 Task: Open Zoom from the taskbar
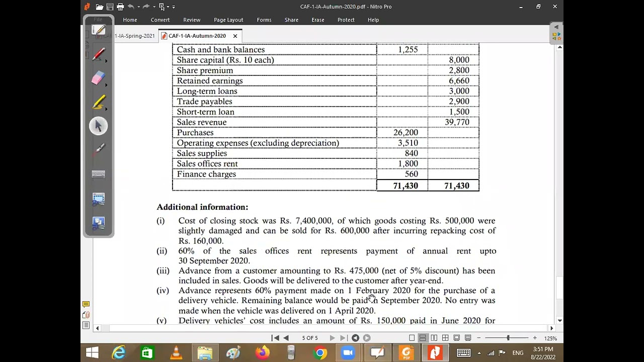(x=348, y=353)
